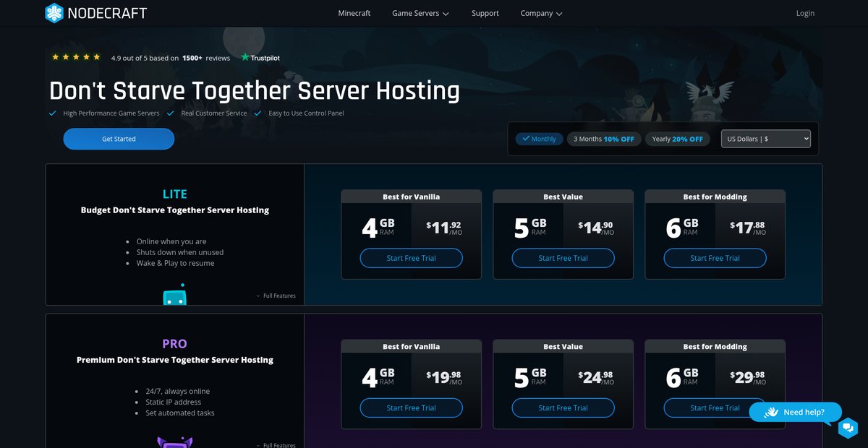
Task: Click 'Shuts down when unused' bullet
Action: click(180, 252)
